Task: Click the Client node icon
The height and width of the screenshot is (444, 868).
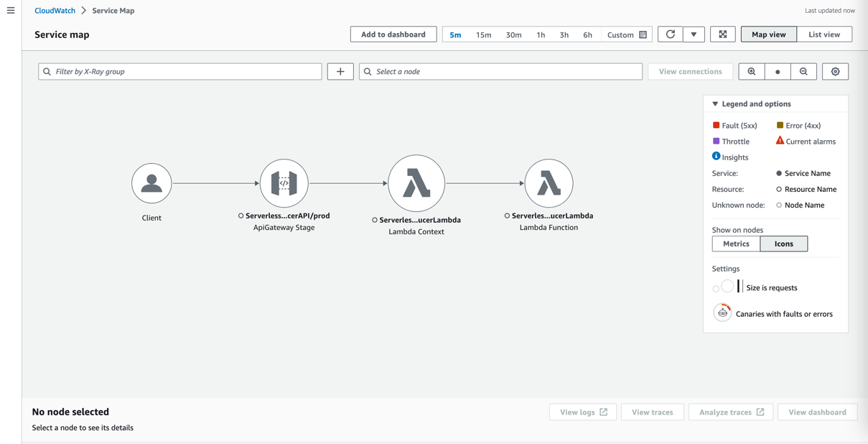Action: (151, 183)
